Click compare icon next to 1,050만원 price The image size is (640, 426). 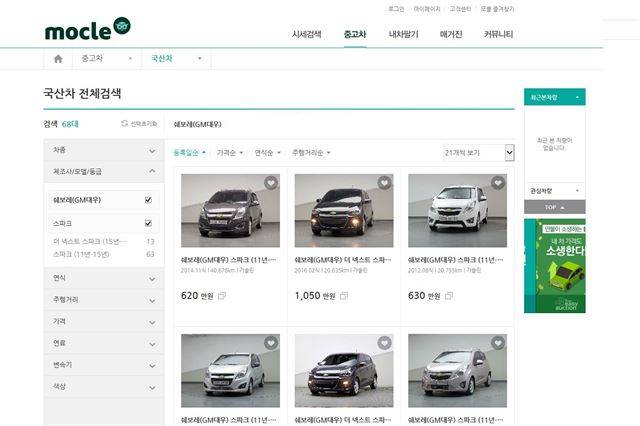[344, 295]
